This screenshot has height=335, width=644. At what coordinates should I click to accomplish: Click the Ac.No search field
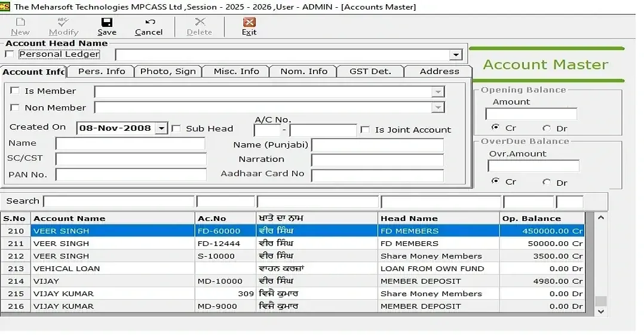click(x=225, y=202)
